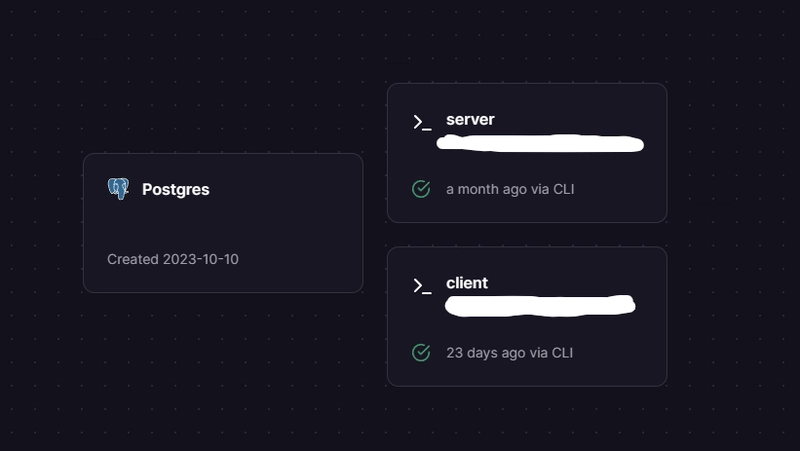The width and height of the screenshot is (800, 451).
Task: Click the redacted domain under server
Action: point(540,143)
